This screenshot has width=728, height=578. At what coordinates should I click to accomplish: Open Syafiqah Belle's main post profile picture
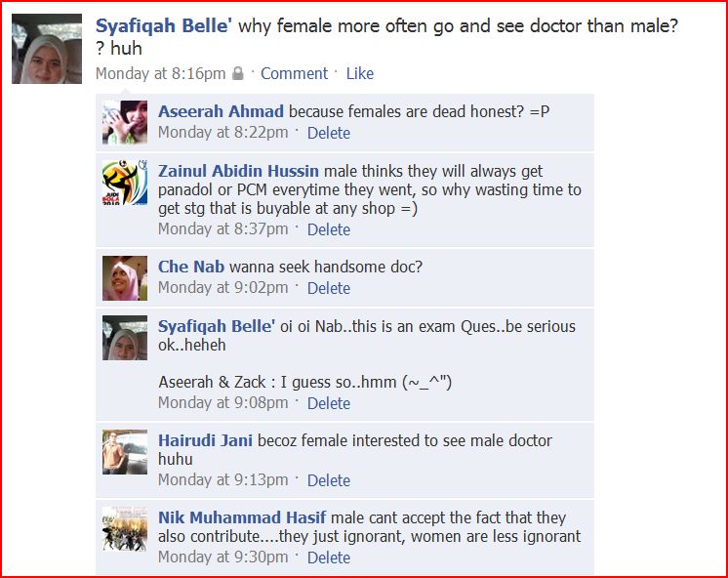click(47, 49)
